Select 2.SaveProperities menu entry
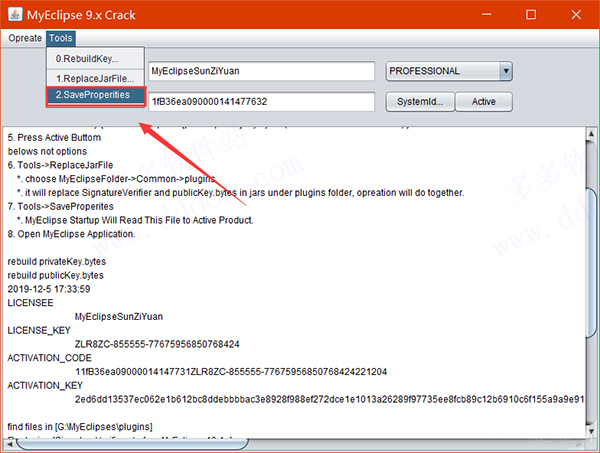600x453 pixels. pos(95,96)
